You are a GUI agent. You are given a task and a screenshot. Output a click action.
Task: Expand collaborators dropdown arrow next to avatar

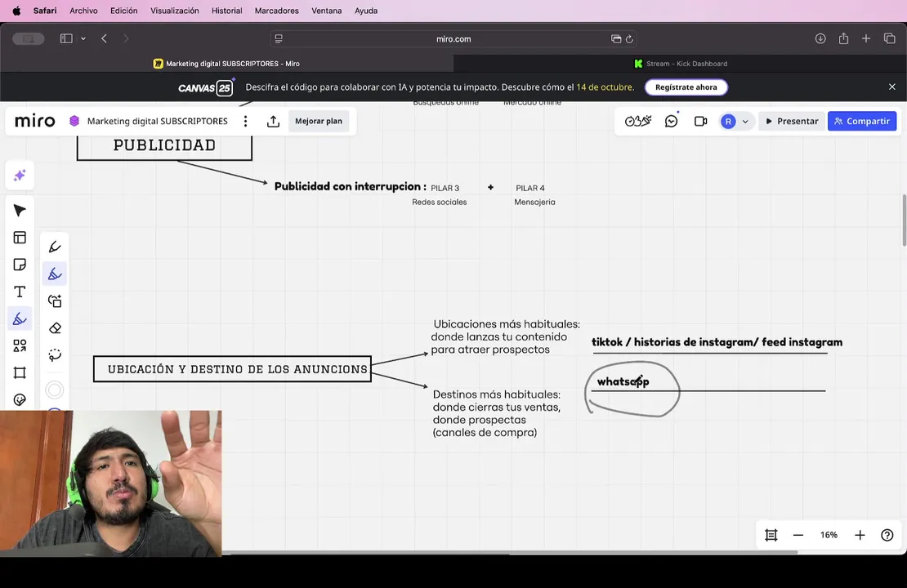click(745, 122)
